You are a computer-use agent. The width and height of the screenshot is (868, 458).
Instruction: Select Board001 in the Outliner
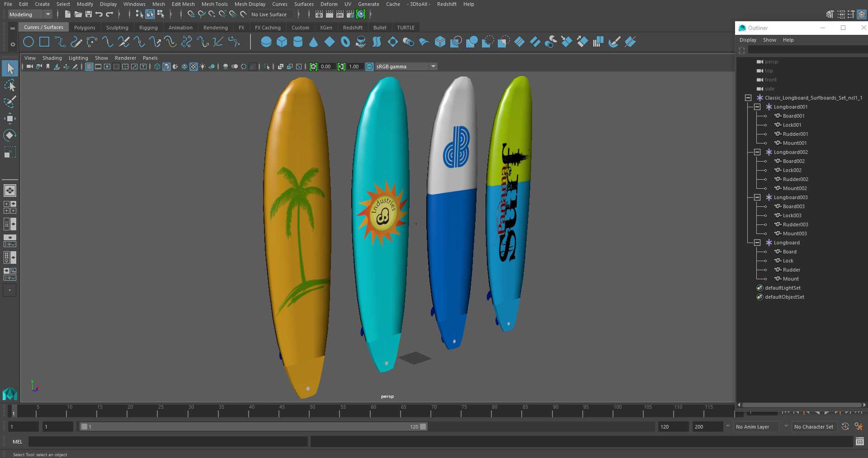793,116
